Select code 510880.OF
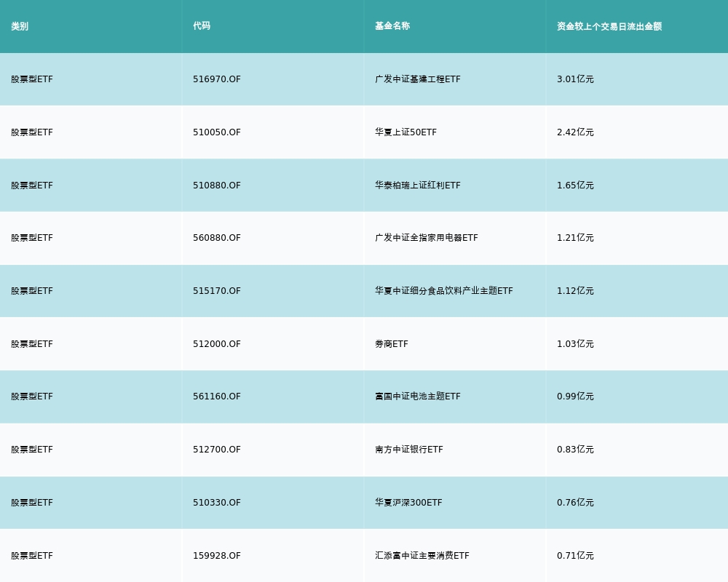Viewport: 728px width, 582px height. (x=217, y=186)
